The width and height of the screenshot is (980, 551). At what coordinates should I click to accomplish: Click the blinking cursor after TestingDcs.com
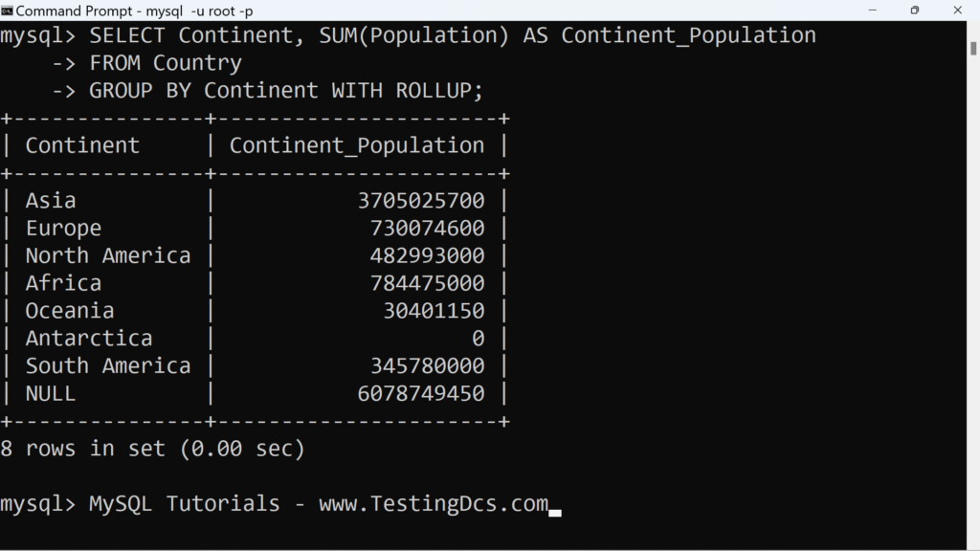coord(555,513)
